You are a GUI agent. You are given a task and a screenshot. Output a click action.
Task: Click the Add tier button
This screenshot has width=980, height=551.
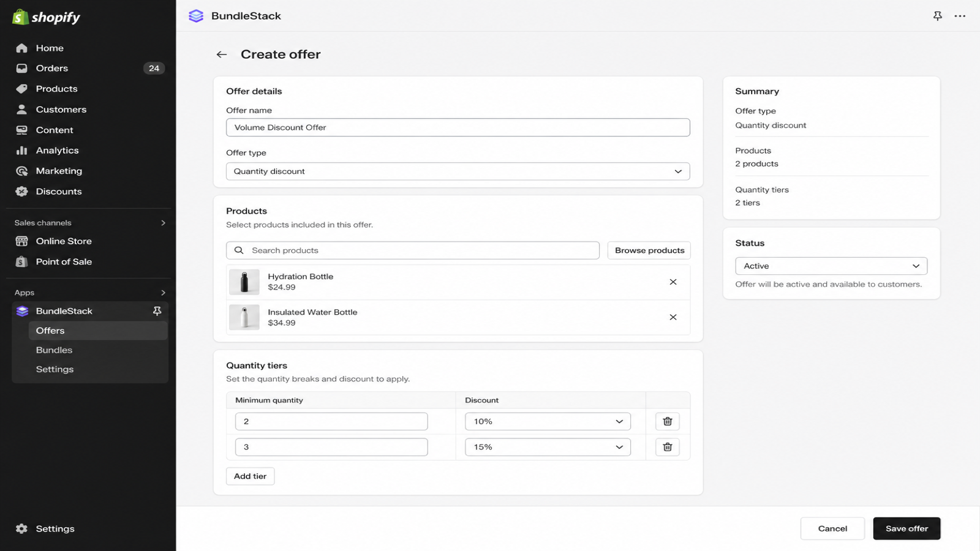(250, 476)
